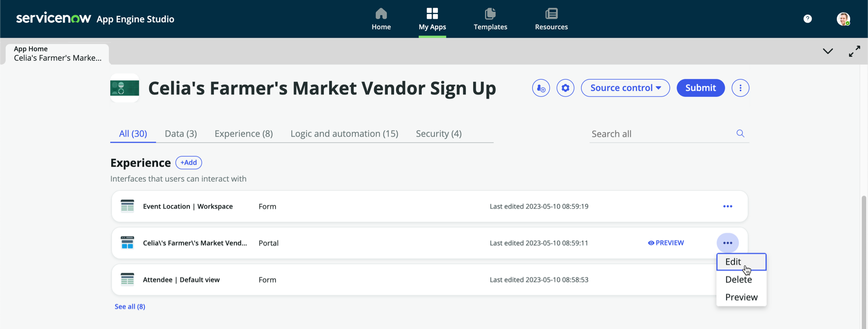The image size is (868, 329).
Task: Click the help question mark icon
Action: point(807,19)
